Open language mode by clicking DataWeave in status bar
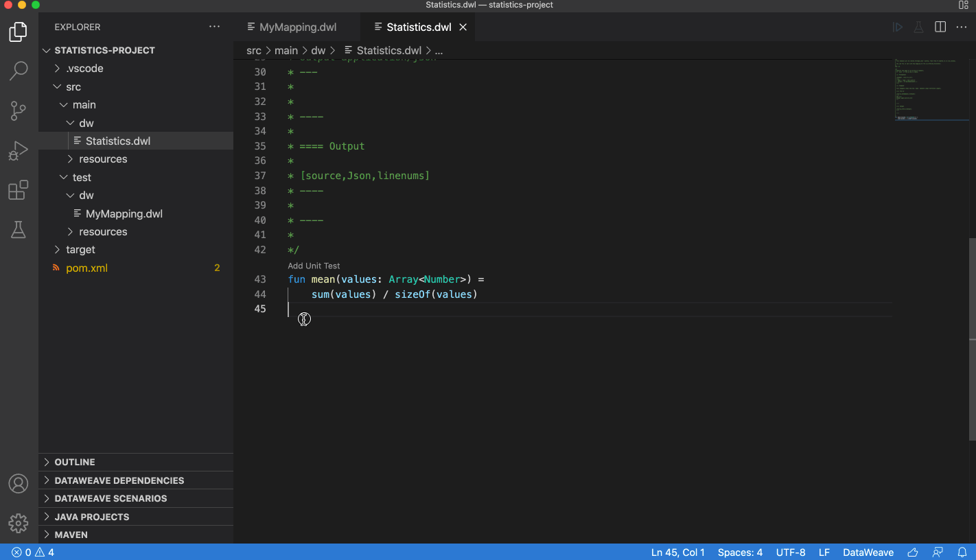Image resolution: width=976 pixels, height=560 pixels. point(868,552)
